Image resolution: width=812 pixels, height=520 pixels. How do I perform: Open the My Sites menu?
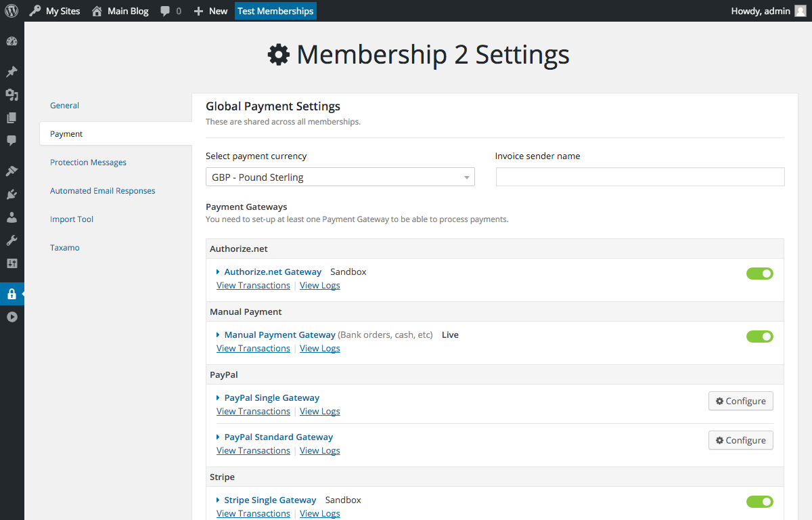pyautogui.click(x=55, y=11)
